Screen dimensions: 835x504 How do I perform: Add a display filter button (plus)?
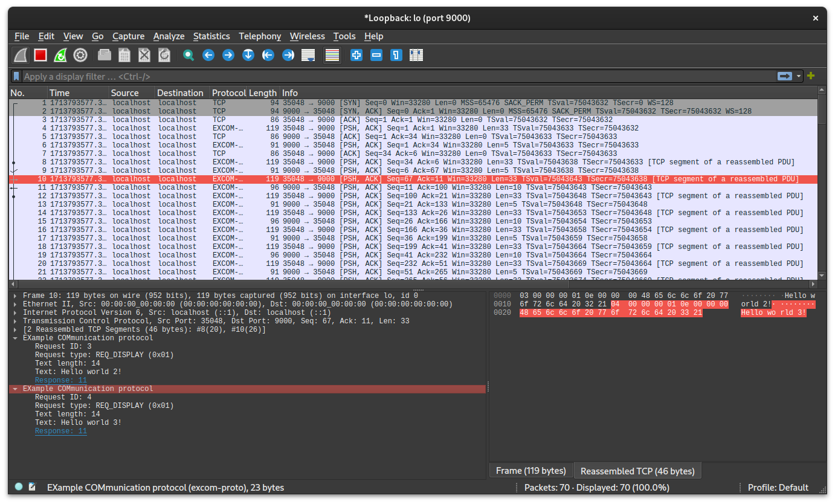811,76
